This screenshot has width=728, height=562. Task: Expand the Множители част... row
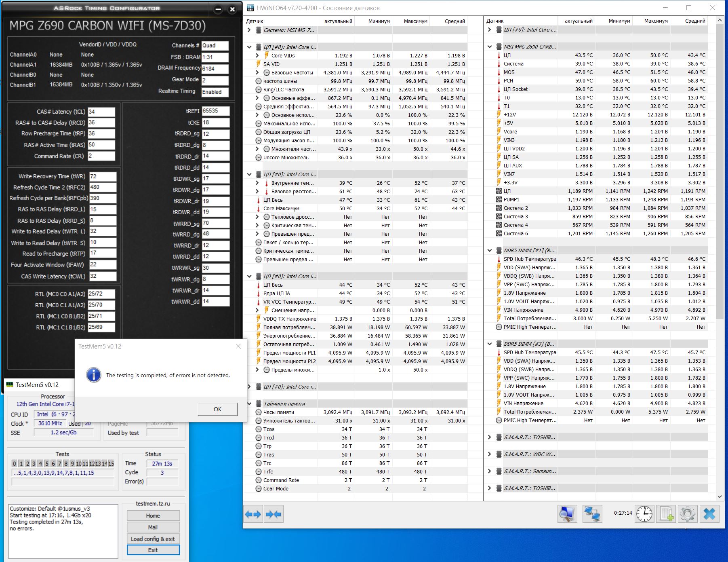point(257,149)
